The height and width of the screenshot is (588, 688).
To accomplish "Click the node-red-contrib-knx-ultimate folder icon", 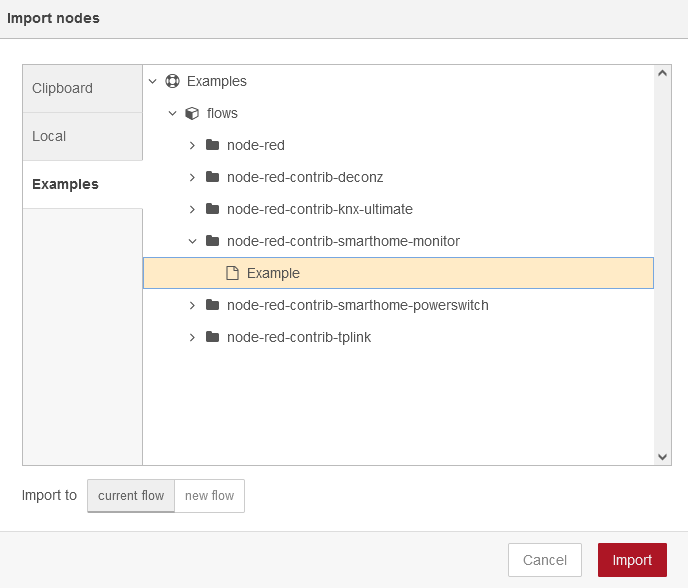I will 212,209.
